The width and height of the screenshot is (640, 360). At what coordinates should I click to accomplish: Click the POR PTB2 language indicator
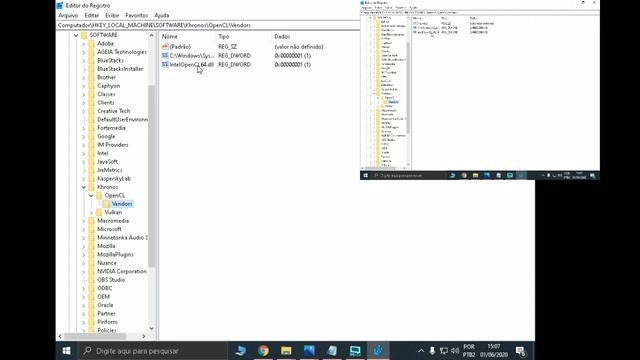469,351
